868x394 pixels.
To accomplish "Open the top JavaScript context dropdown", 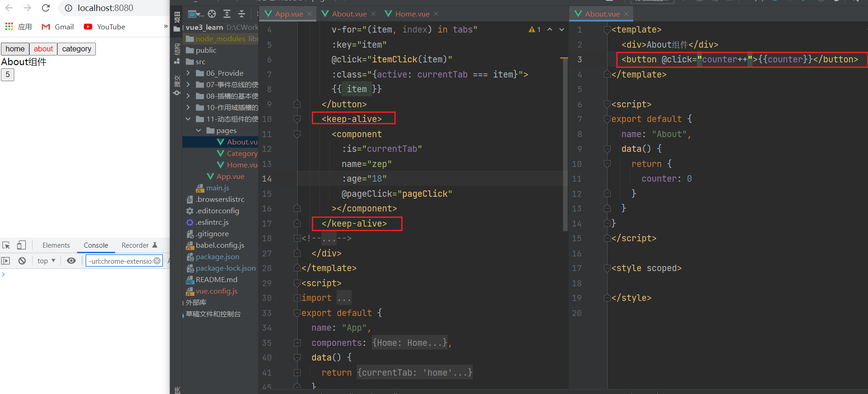I will pos(46,261).
